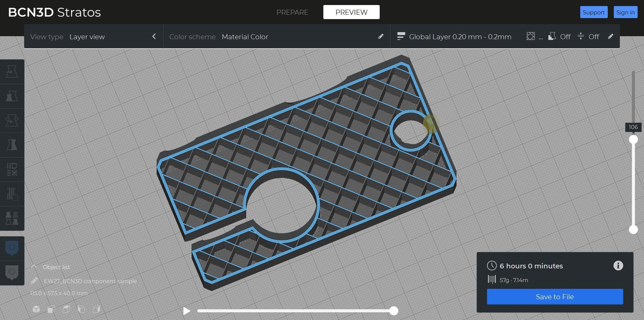The width and height of the screenshot is (644, 320).
Task: Select the Rotate tool in left toolbar
Action: pyautogui.click(x=12, y=121)
